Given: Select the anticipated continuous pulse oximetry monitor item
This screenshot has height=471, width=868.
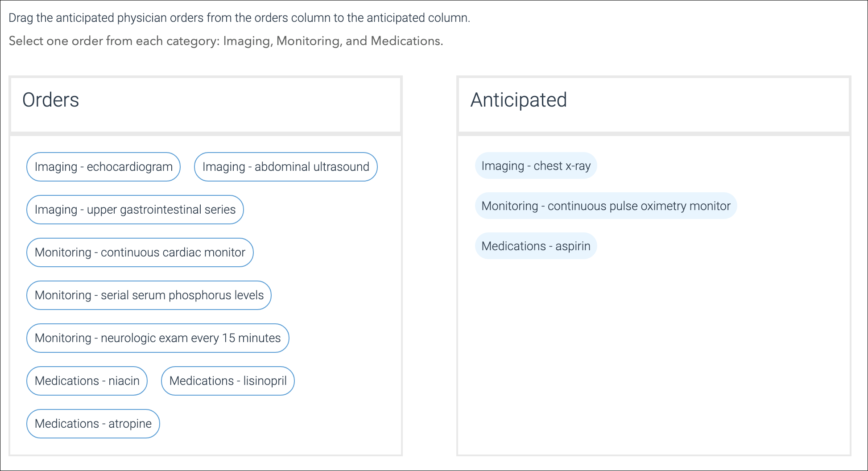Looking at the screenshot, I should [x=606, y=206].
